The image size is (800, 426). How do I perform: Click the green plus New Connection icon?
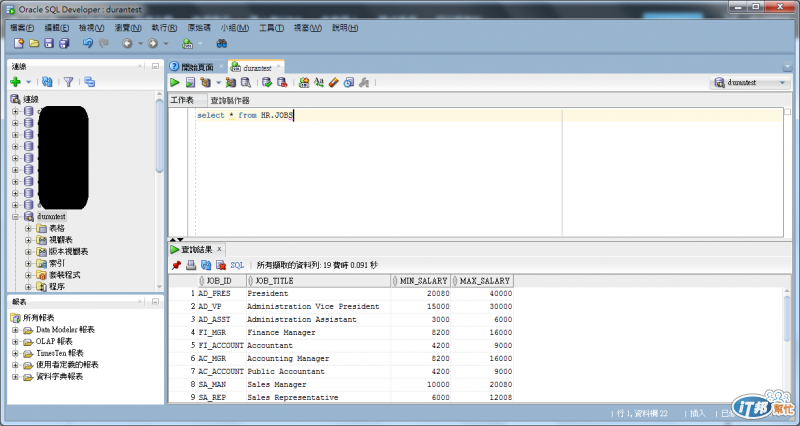click(15, 82)
